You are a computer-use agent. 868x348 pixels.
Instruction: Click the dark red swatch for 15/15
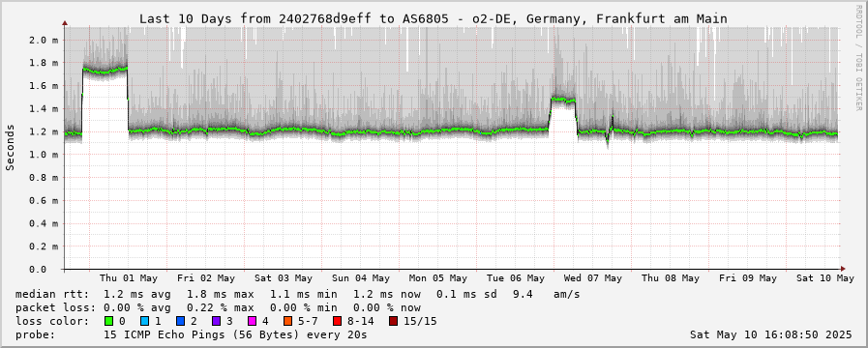393,321
